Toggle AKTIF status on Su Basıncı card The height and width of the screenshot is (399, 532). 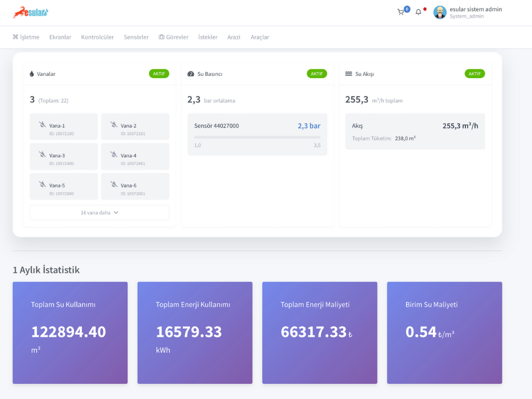point(317,73)
